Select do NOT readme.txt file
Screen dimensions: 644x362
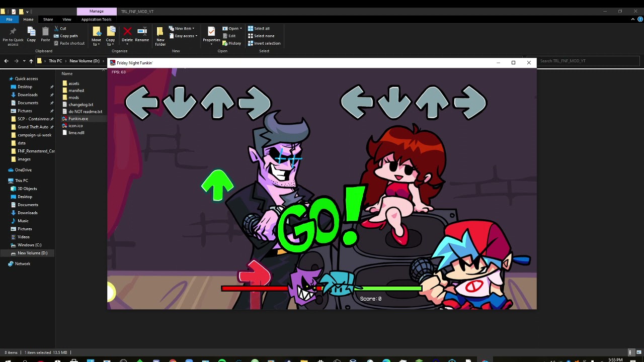coord(85,112)
